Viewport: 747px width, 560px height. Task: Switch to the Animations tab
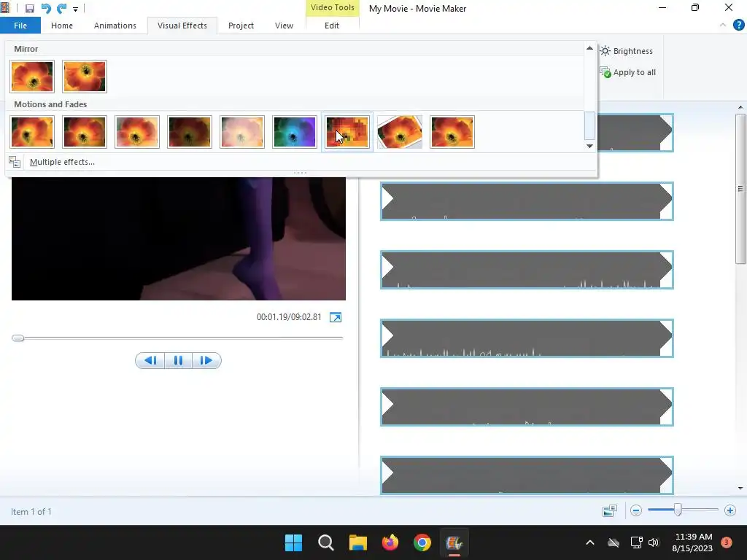[x=115, y=26]
